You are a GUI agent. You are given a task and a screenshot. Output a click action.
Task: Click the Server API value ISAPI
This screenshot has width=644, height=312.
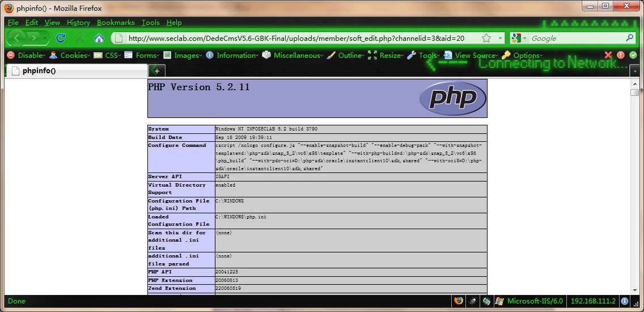point(222,177)
